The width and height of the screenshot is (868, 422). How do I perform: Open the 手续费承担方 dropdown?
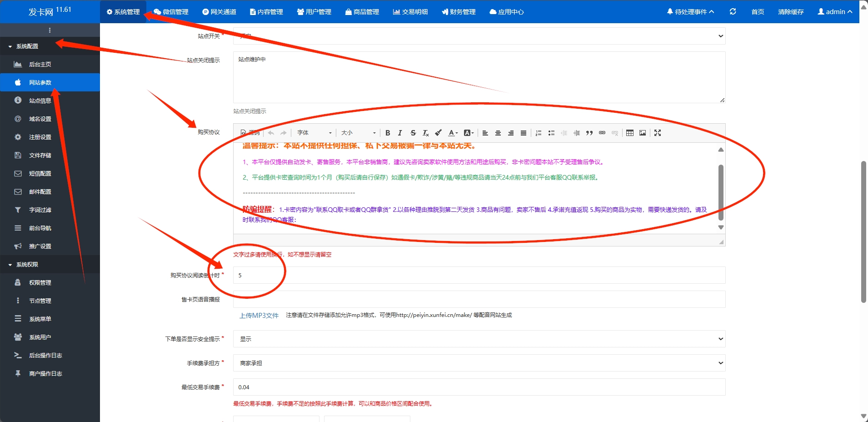pyautogui.click(x=479, y=363)
